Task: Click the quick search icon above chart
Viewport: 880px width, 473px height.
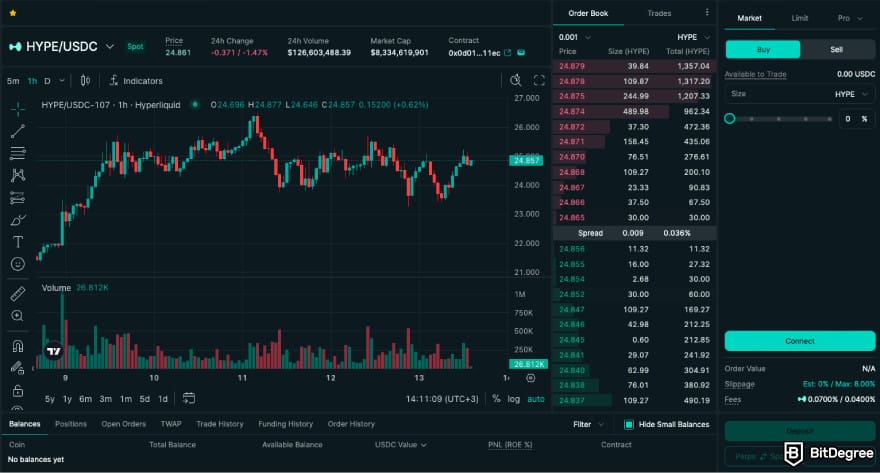Action: tap(515, 81)
